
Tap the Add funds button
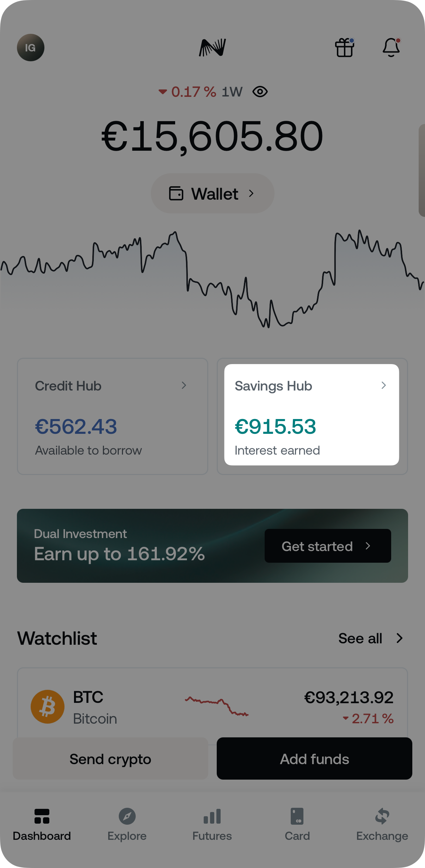(314, 759)
